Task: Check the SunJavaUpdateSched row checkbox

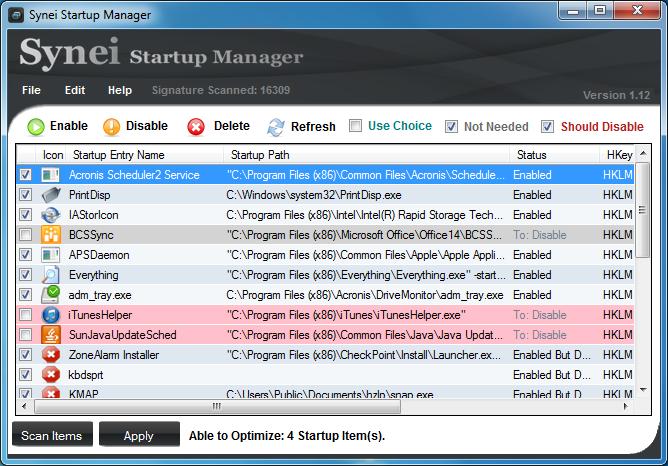Action: pyautogui.click(x=26, y=335)
